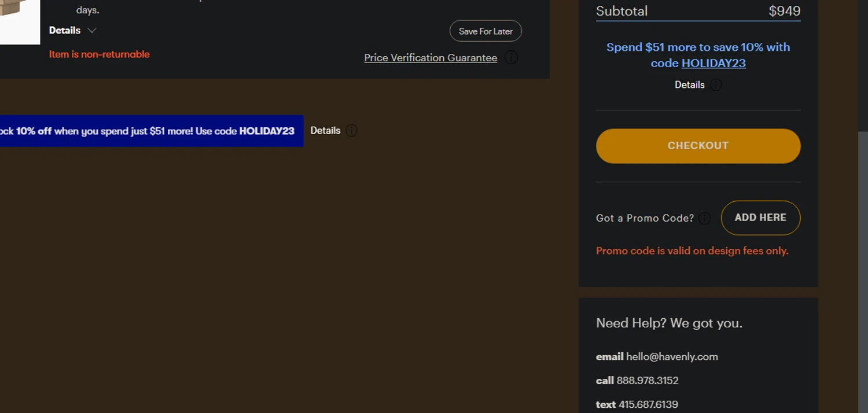Click Details text beside blue banner
The image size is (868, 413).
pos(325,130)
